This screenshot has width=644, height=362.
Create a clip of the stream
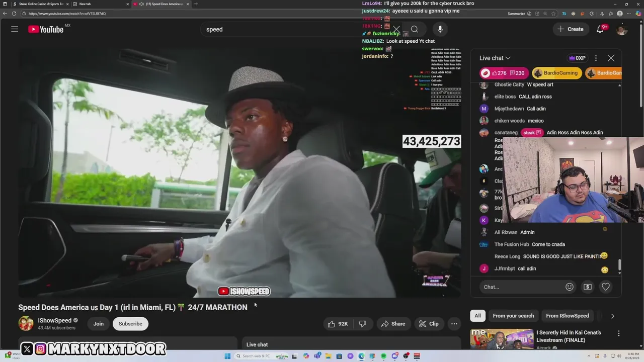[429, 324]
